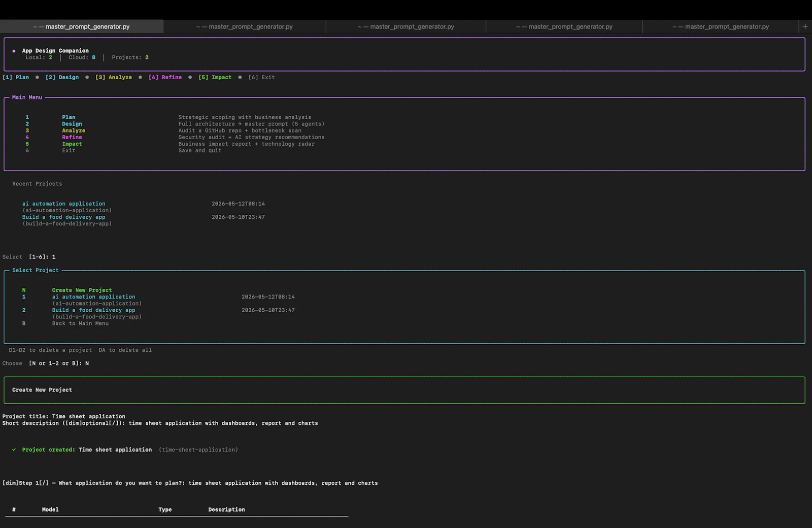
Task: Switch to the active master_prompt_generator.py tab
Action: coord(81,26)
